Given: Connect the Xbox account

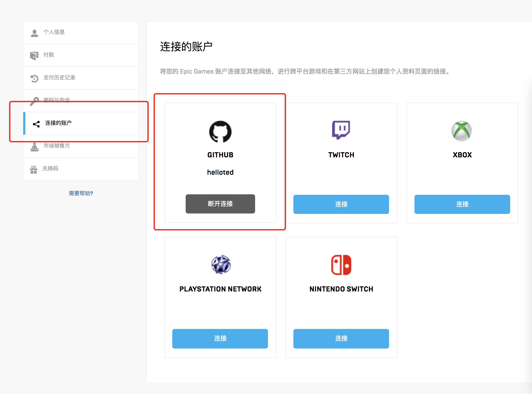Looking at the screenshot, I should tap(462, 204).
